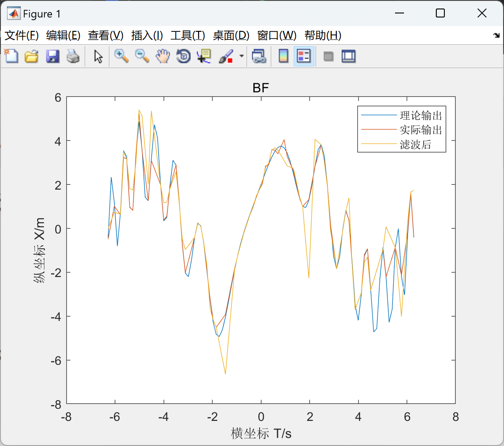
Task: Select the Data Cursor tool
Action: (x=204, y=56)
